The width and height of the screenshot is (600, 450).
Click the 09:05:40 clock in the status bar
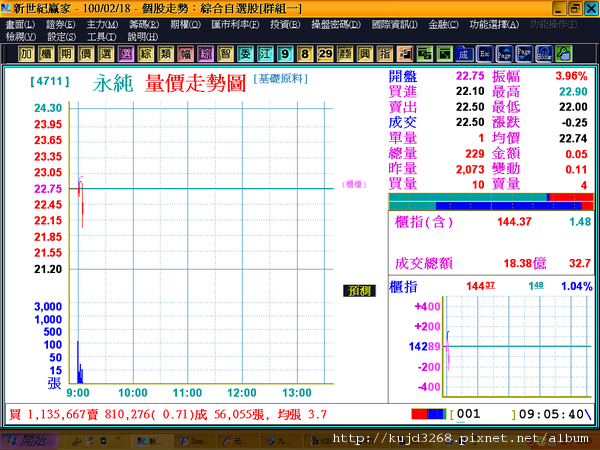click(x=551, y=414)
